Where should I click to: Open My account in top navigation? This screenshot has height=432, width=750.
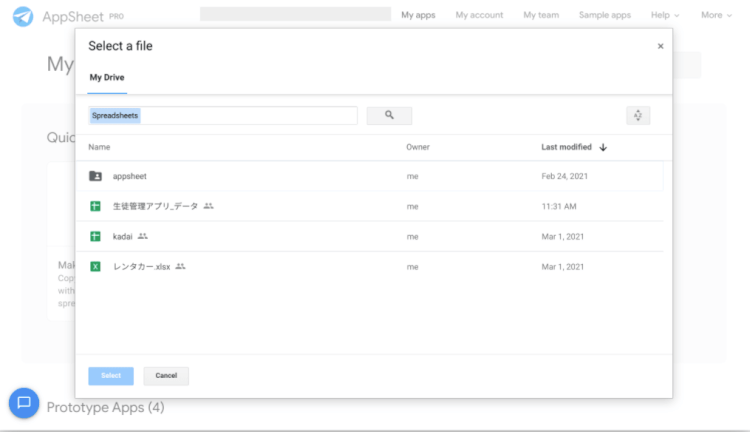(479, 15)
